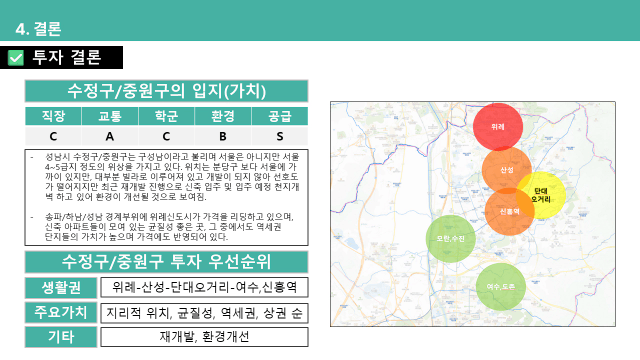Image resolution: width=640 pixels, height=360 pixels.
Task: Click the yellow 단대오거리 circle on the map
Action: (x=542, y=196)
